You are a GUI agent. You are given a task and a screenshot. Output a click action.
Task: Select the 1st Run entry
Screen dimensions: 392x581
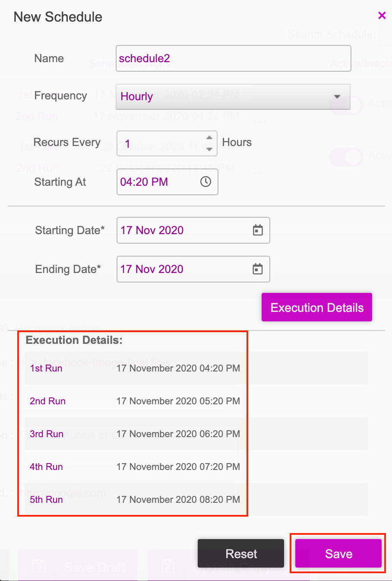click(x=46, y=368)
